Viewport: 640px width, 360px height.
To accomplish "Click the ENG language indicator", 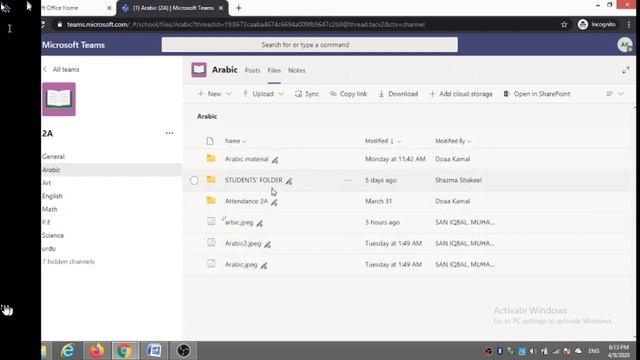I will [x=594, y=351].
